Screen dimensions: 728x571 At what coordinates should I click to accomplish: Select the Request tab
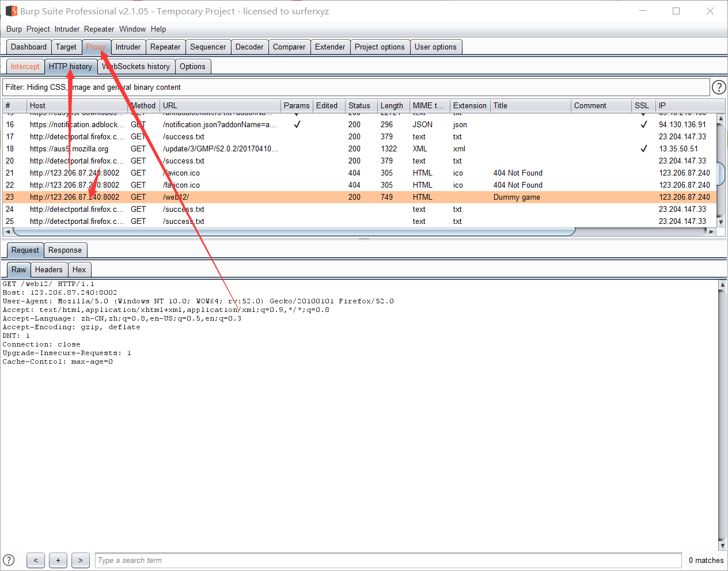point(25,250)
